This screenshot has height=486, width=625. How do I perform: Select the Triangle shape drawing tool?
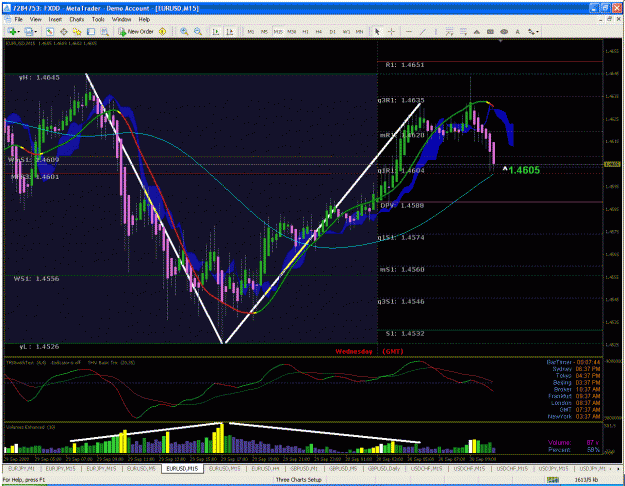(x=477, y=31)
